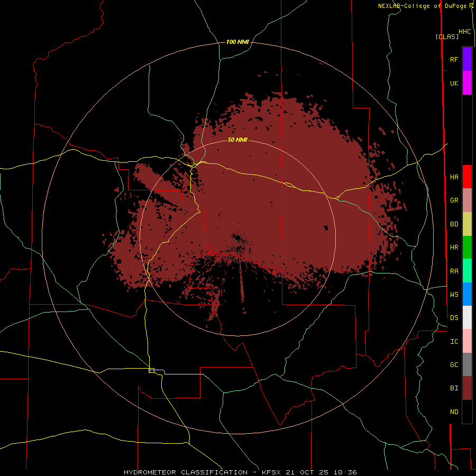
Task: Click the HR green legend swatch
Action: (x=467, y=248)
